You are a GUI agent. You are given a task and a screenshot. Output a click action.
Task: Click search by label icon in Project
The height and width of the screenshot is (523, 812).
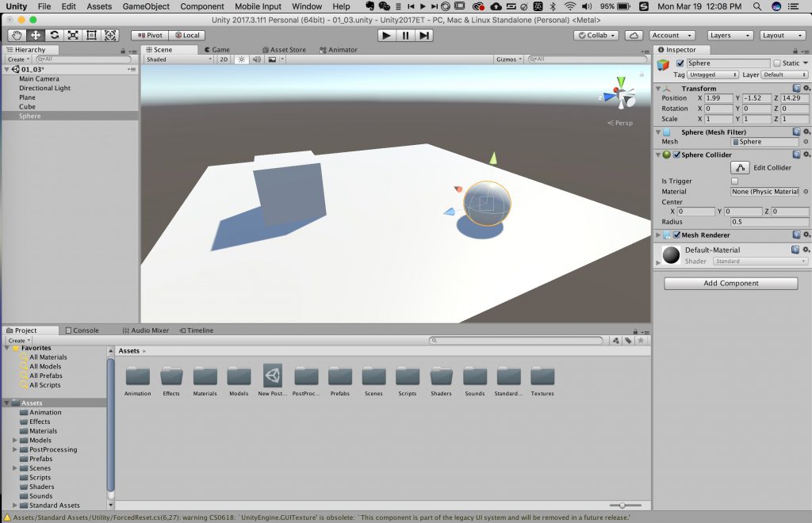628,341
